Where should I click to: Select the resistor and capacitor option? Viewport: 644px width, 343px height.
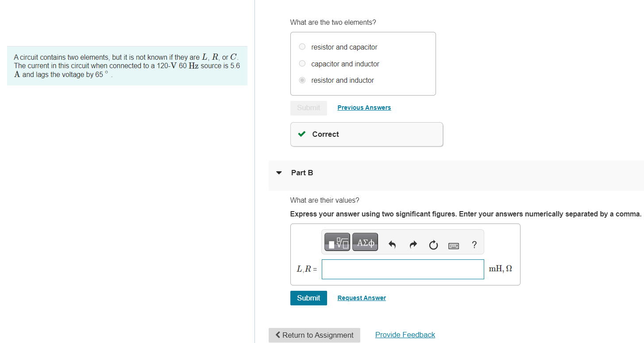point(302,46)
